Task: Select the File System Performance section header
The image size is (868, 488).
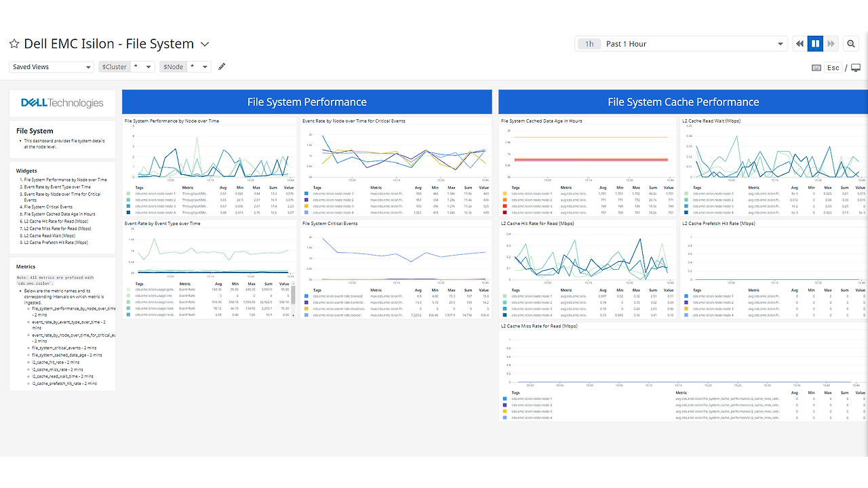Action: pos(307,102)
